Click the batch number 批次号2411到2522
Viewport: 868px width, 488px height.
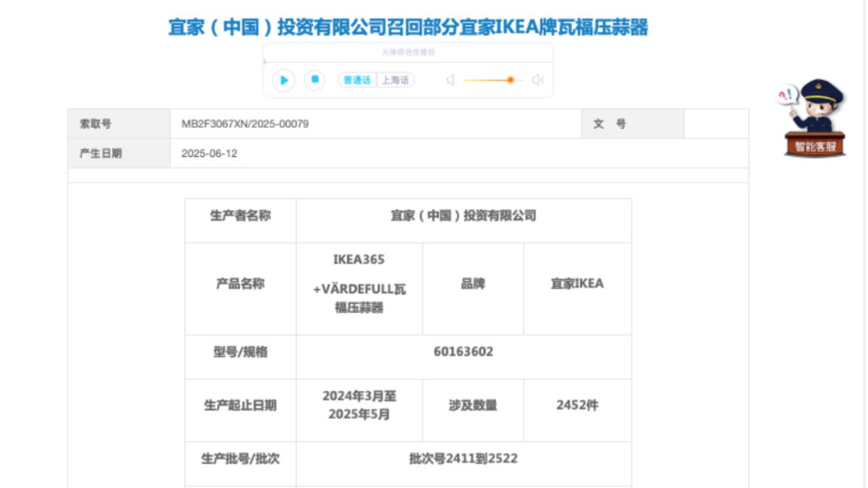pos(463,458)
